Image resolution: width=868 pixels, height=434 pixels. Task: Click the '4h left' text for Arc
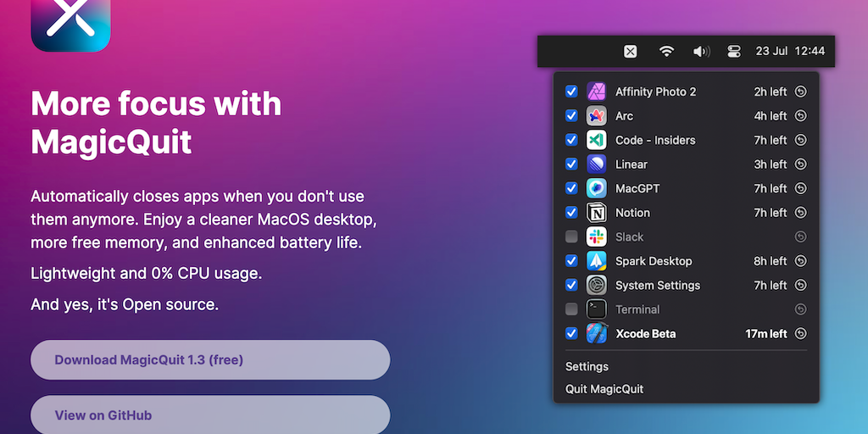(x=770, y=116)
